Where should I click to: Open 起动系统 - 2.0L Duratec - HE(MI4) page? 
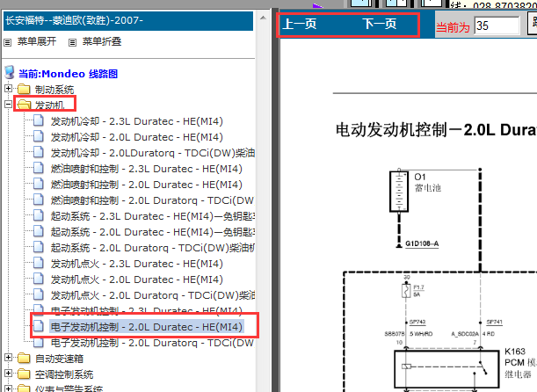(153, 232)
